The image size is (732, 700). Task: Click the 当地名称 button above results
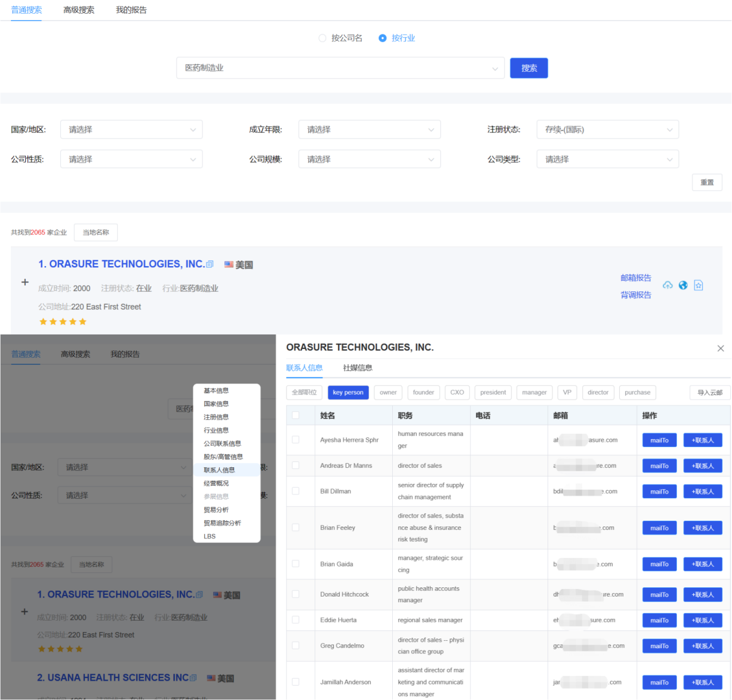(x=96, y=232)
